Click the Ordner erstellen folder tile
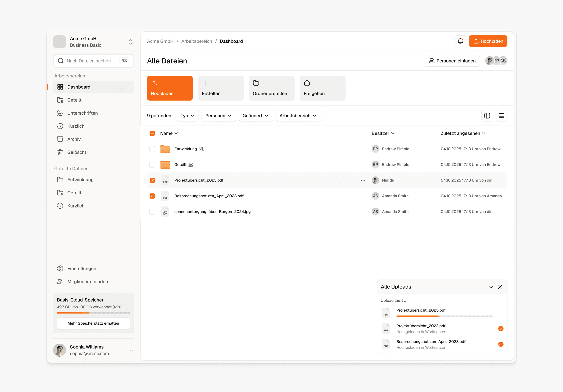563x392 pixels. [x=271, y=88]
